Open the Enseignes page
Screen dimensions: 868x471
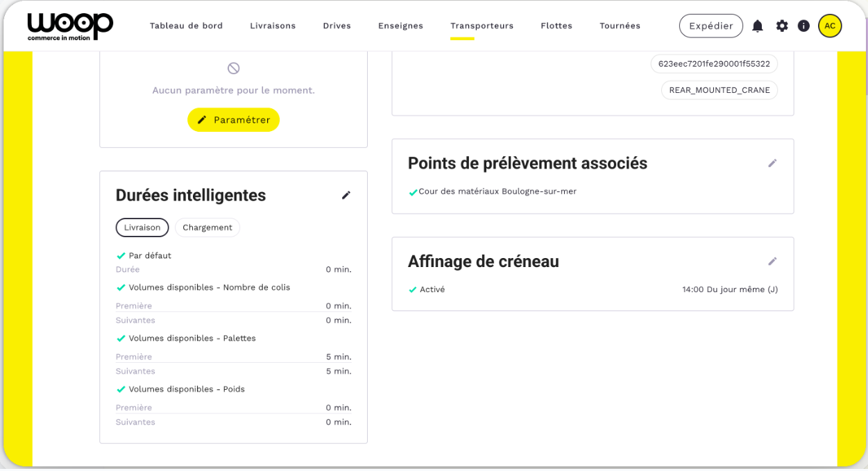(x=400, y=26)
